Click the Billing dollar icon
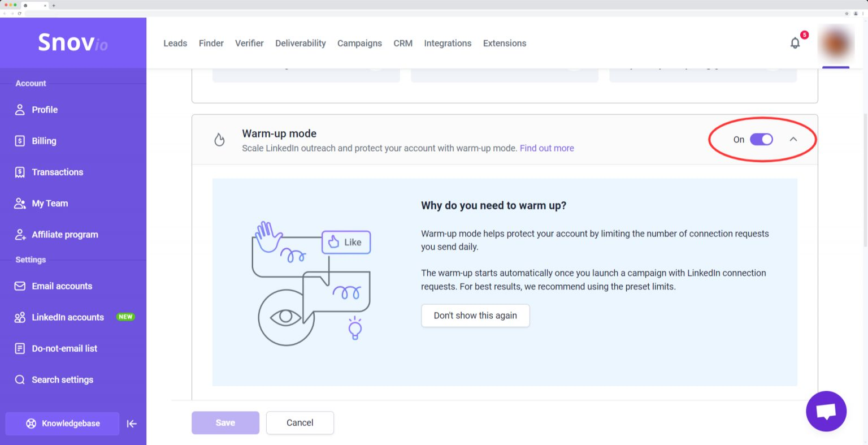Viewport: 868px width, 445px height. (20, 141)
